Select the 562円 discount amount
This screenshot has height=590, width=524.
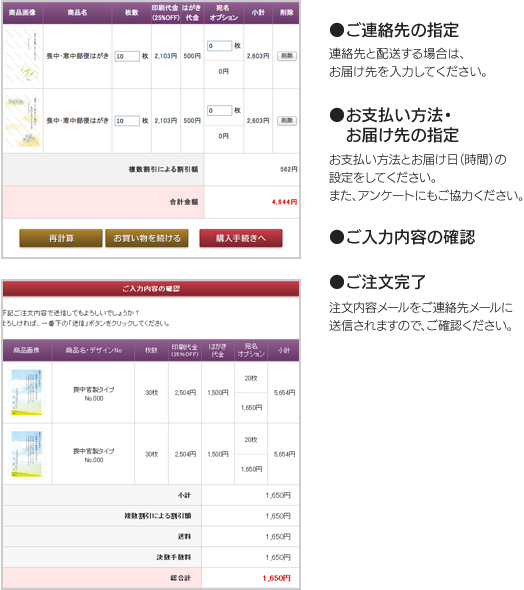289,169
